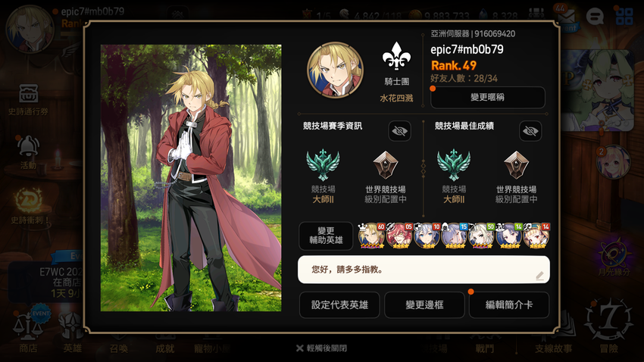Hide arena season info with eye icon

point(399,131)
